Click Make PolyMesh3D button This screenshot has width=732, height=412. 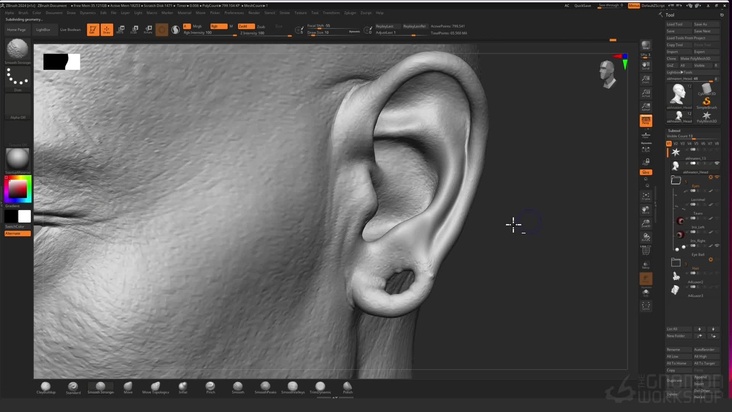coord(699,59)
